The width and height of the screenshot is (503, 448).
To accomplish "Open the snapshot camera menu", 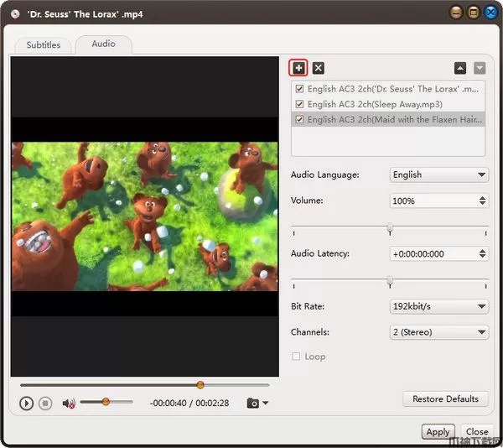I will pos(257,403).
